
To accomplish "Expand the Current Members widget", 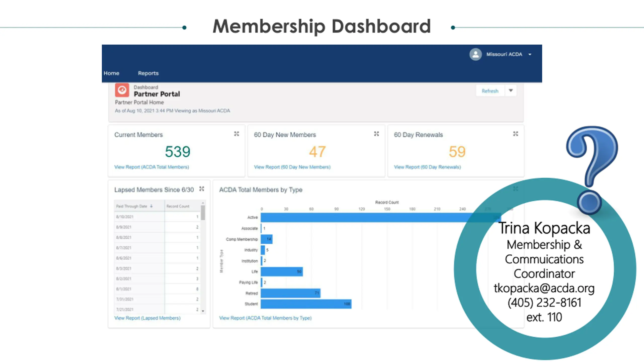I will tap(236, 134).
